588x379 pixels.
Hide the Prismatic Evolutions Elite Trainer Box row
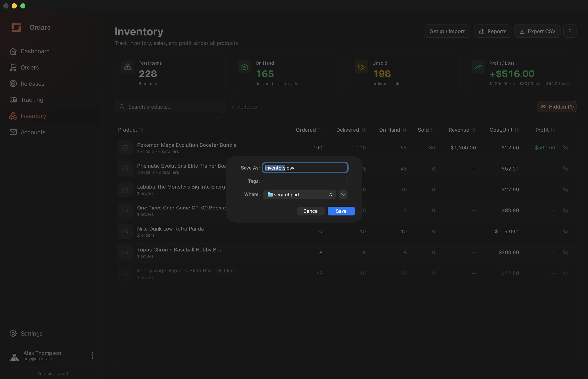565,168
